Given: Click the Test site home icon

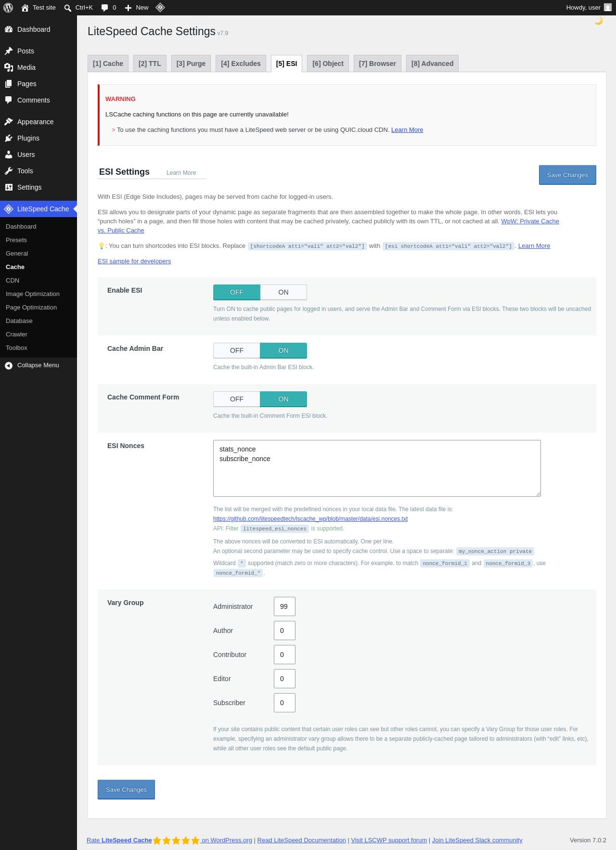Looking at the screenshot, I should pos(25,8).
